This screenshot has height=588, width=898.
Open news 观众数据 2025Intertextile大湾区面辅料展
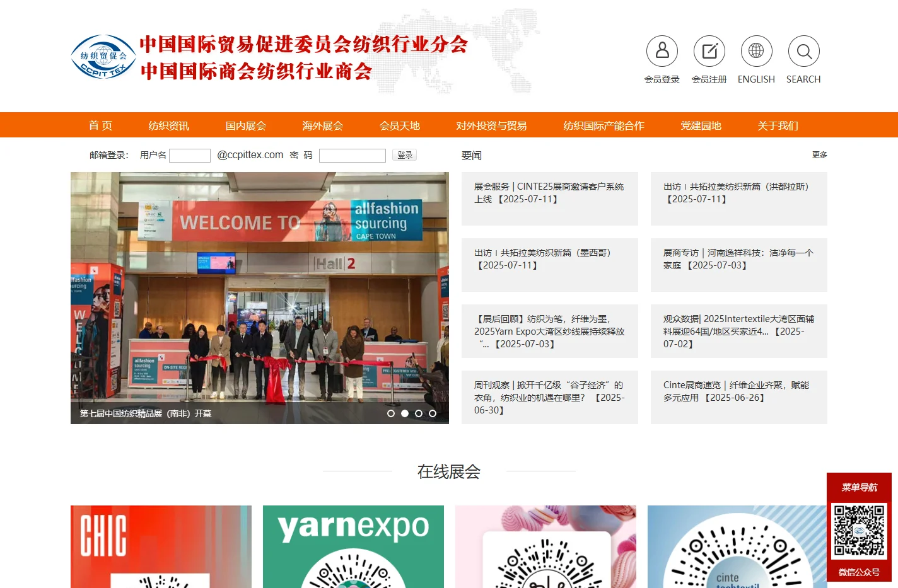coord(739,331)
